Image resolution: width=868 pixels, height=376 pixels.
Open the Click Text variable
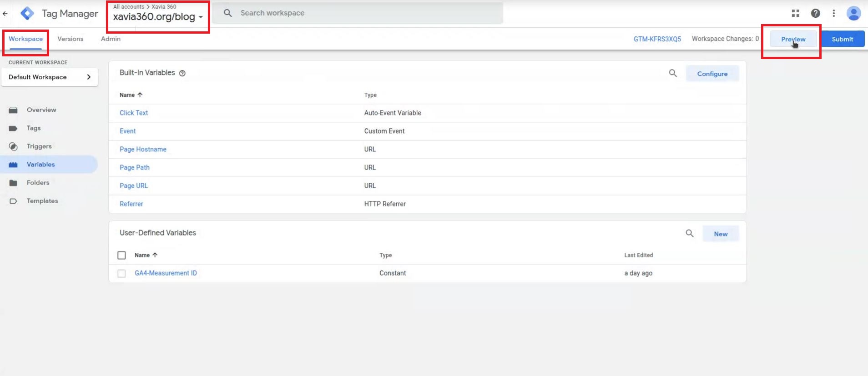[134, 113]
